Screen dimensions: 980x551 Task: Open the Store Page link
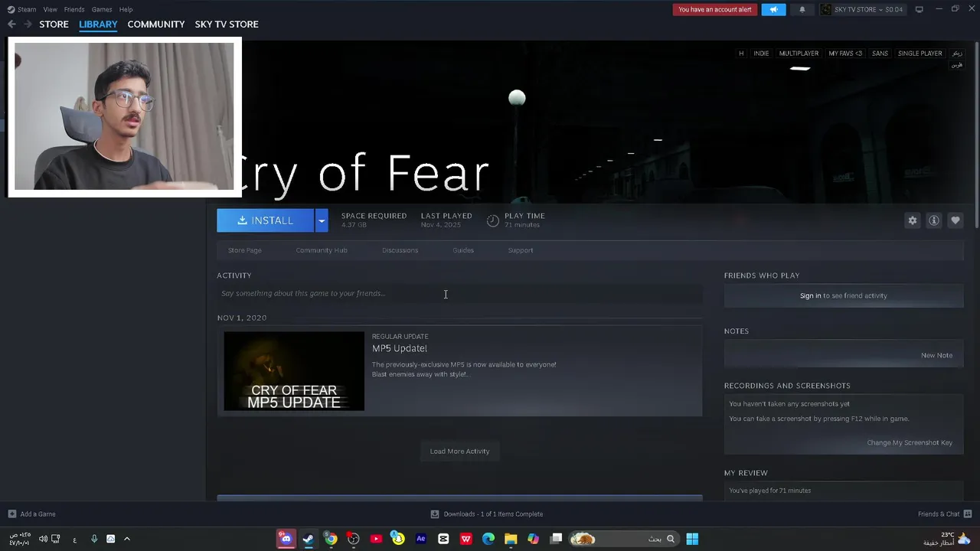point(245,250)
